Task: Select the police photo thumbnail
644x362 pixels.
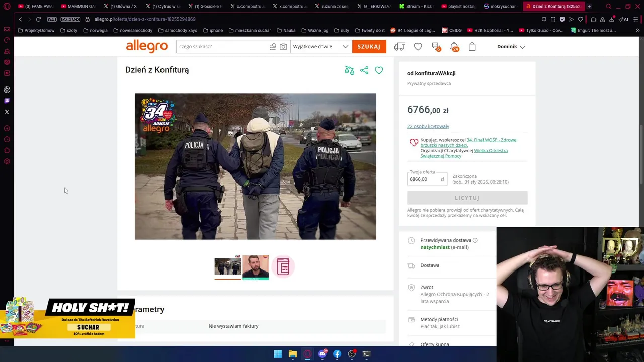Action: point(228,266)
